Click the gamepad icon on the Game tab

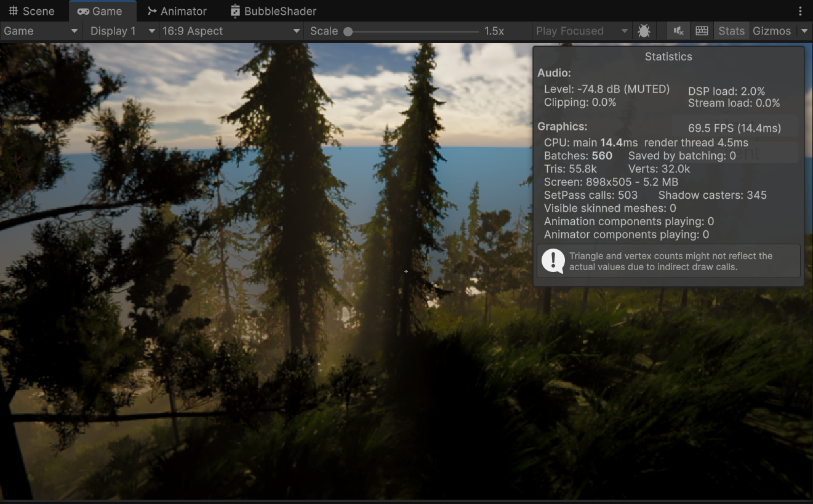(82, 10)
